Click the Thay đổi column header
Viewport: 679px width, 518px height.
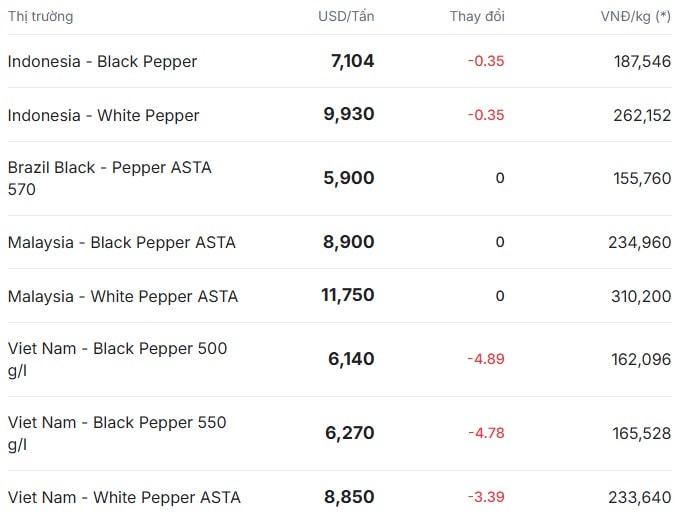click(x=477, y=16)
